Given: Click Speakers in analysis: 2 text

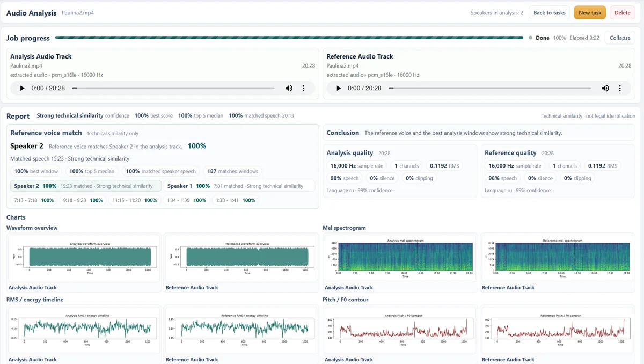Looking at the screenshot, I should click(x=496, y=13).
